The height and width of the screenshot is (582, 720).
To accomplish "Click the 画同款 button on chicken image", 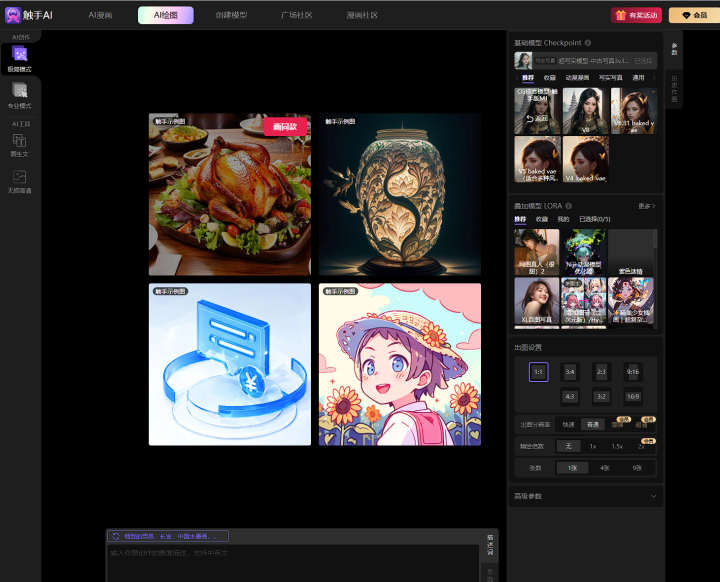I will [286, 126].
